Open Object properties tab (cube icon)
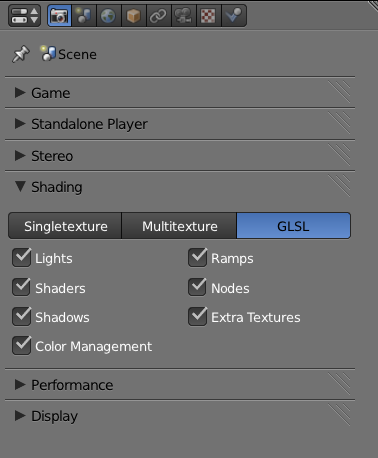 (134, 16)
